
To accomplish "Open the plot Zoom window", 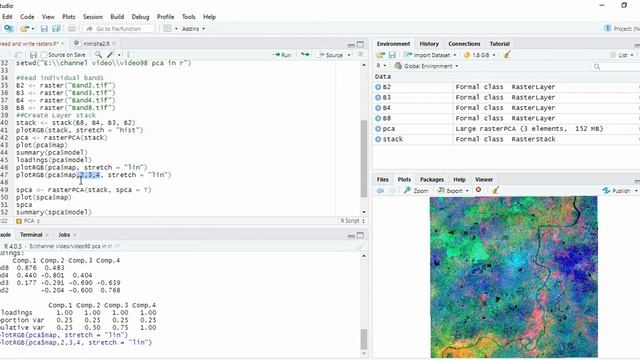I will click(x=416, y=191).
